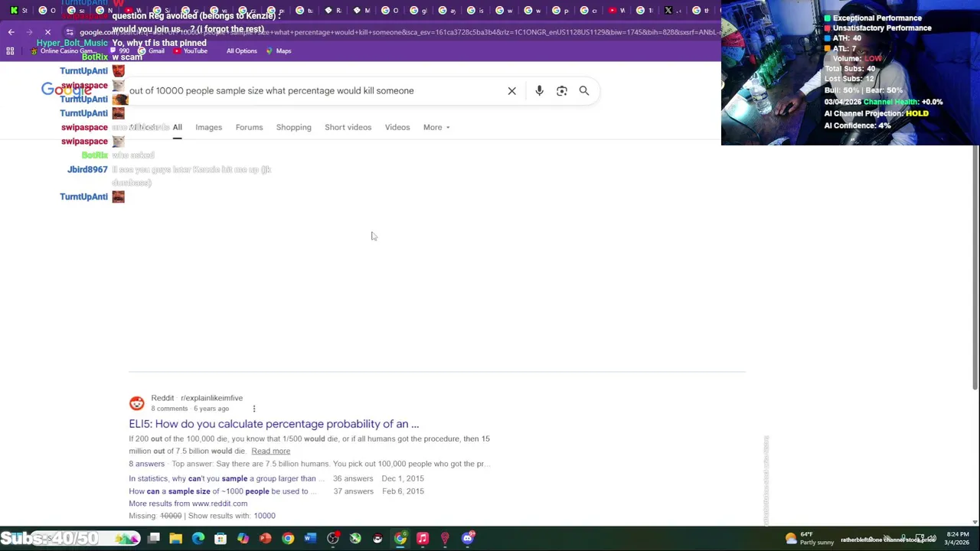Open search by image camera icon
The image size is (980, 551).
point(562,91)
